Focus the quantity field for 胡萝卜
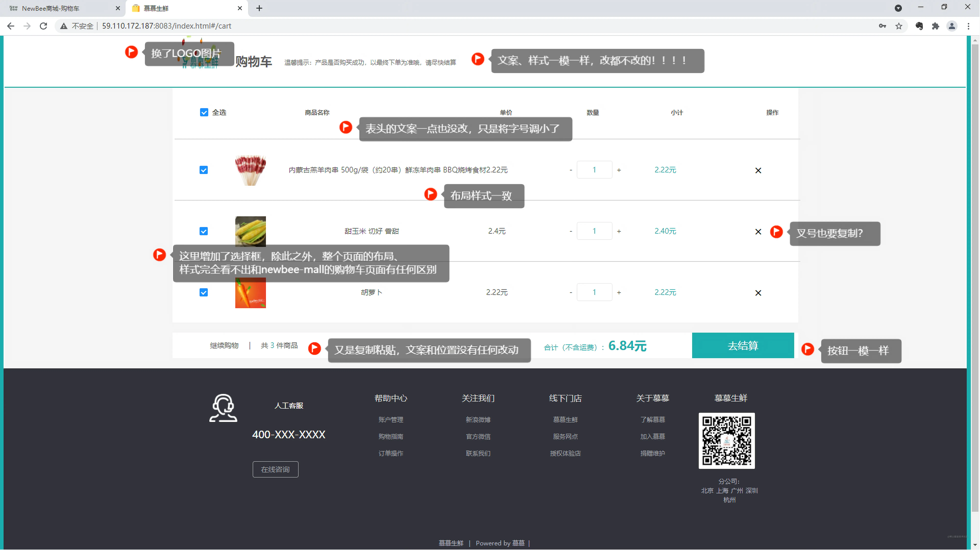The height and width of the screenshot is (550, 980). click(x=594, y=292)
